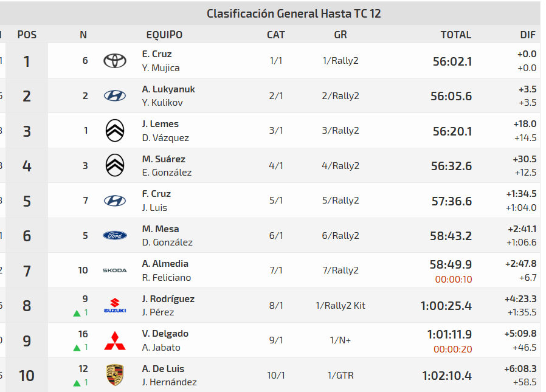Click the Suzuki logo beside J. Rodríguez
Image resolution: width=546 pixels, height=392 pixels.
click(x=115, y=305)
